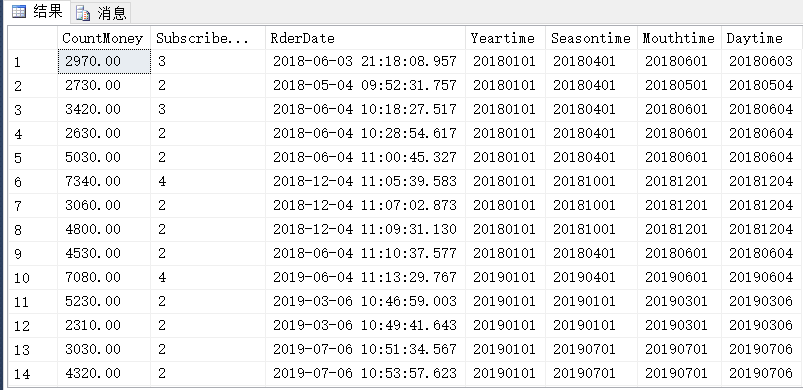Select the Mouthtime column header
This screenshot has width=803, height=390.
tap(679, 38)
